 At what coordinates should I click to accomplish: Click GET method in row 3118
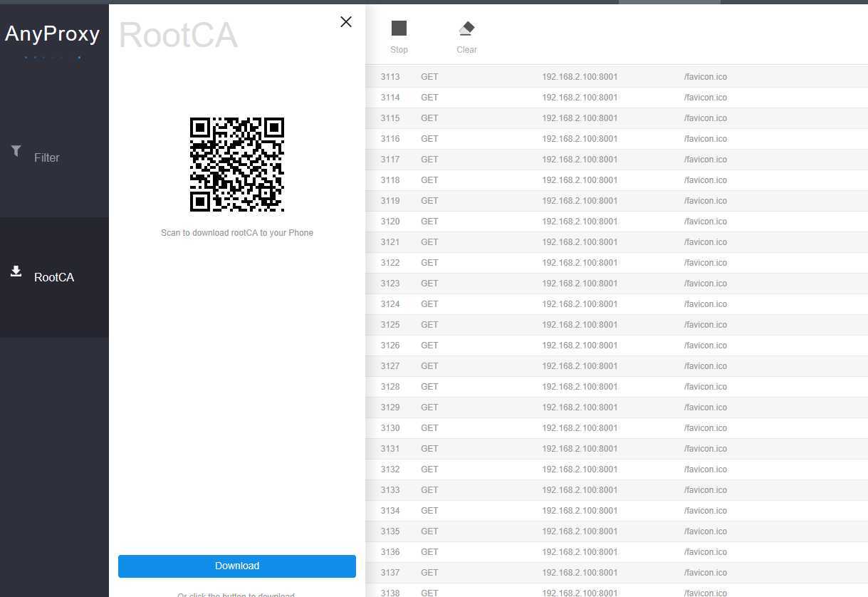(429, 180)
